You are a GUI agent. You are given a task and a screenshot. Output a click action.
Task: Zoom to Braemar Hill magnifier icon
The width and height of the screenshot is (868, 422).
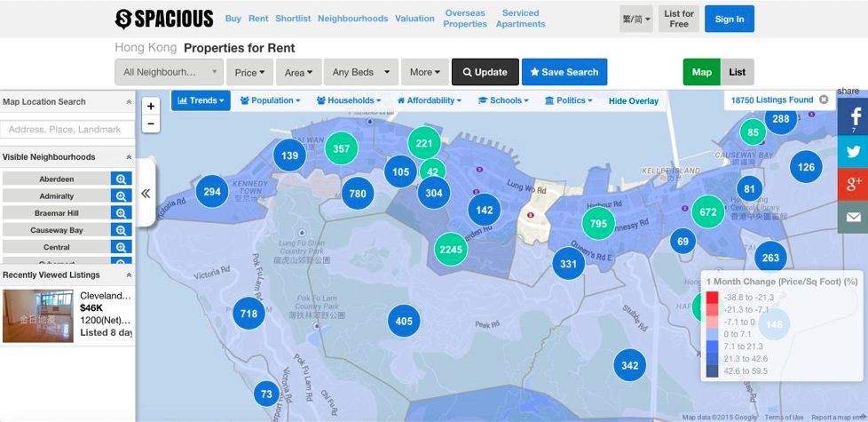click(121, 213)
